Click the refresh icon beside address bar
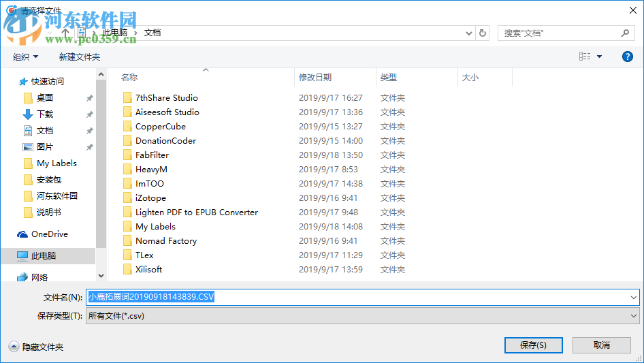The width and height of the screenshot is (644, 363). click(483, 33)
